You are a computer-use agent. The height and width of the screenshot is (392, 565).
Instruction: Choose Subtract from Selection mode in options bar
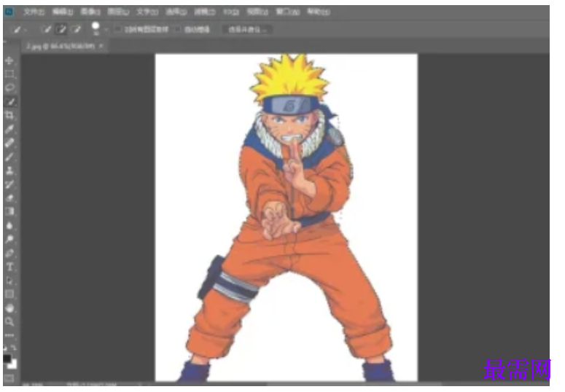(76, 29)
